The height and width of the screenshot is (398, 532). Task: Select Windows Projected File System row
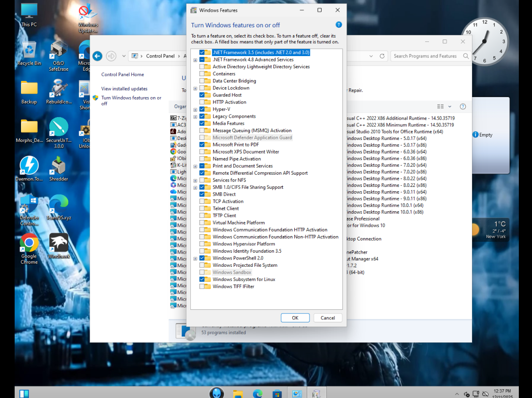[x=245, y=265]
